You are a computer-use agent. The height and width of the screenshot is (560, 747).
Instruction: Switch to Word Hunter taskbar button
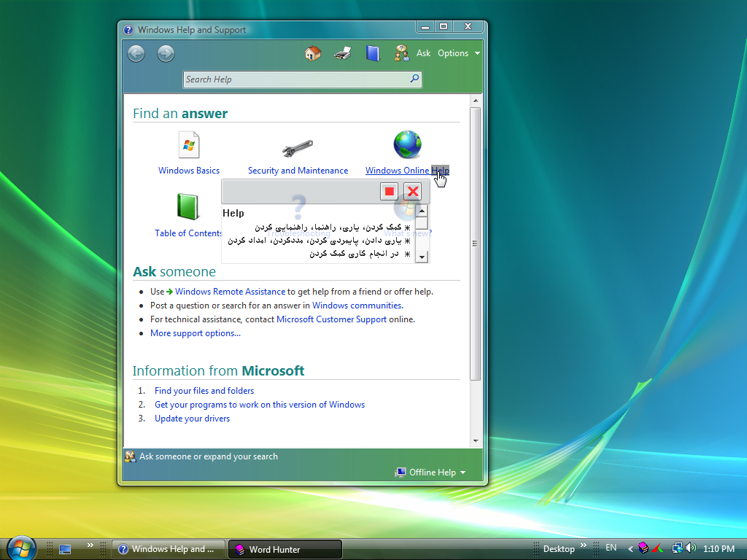[285, 549]
